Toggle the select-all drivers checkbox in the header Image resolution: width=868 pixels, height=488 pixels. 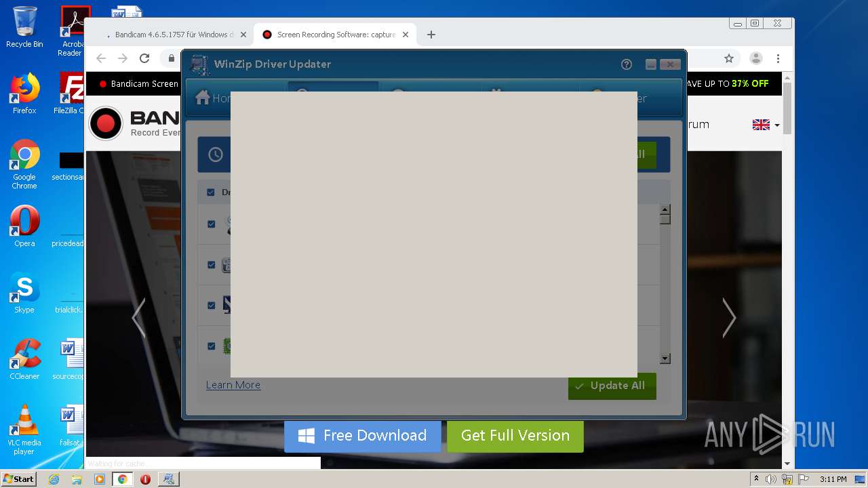[211, 192]
